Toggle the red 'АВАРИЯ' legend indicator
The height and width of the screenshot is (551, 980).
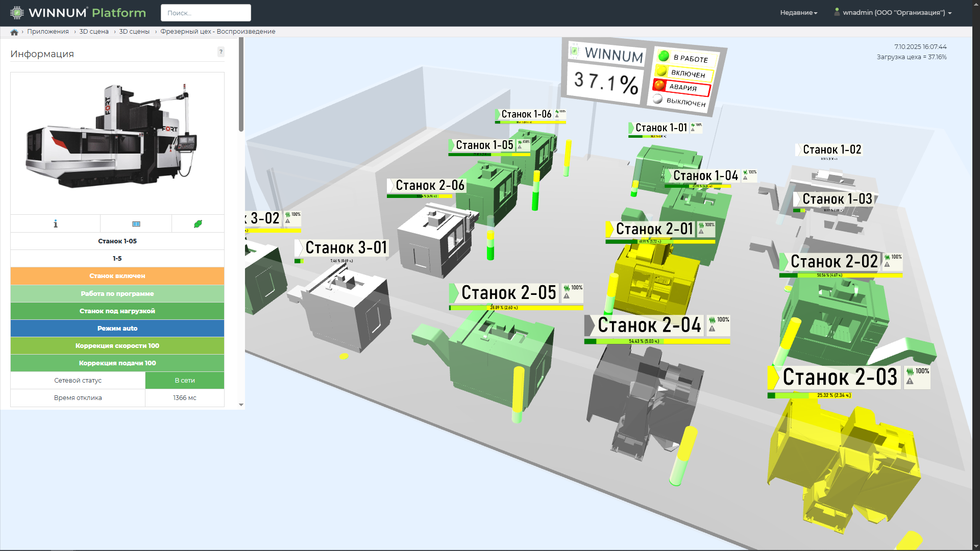coord(659,85)
